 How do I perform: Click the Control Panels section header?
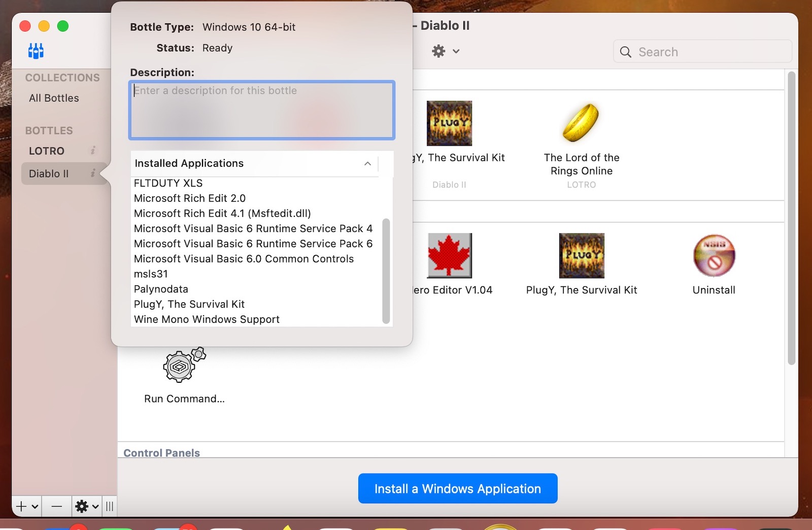[x=162, y=452]
